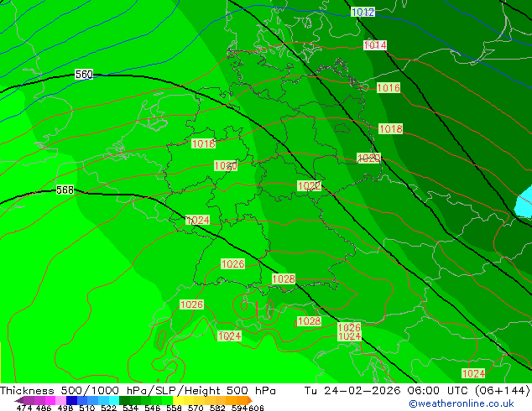Click the 1024 label directly beneath a 1026 label
Screen dimensions: 532x411
pos(349,336)
